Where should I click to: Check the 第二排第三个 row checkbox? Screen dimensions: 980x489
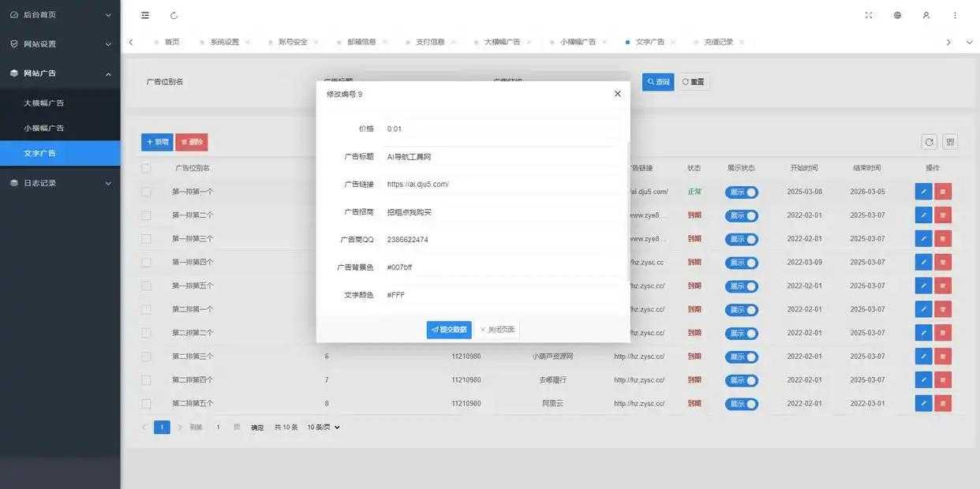coord(146,356)
